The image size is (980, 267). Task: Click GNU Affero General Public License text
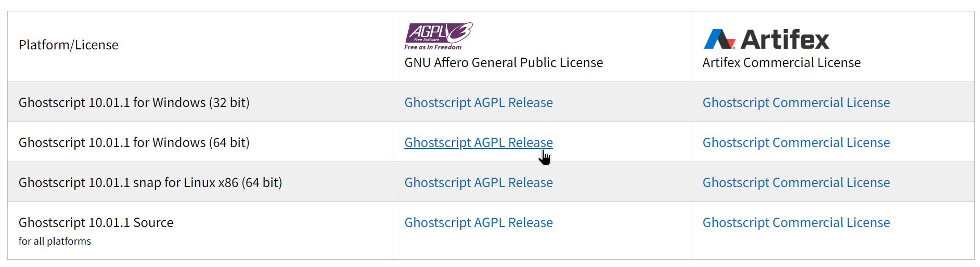(x=504, y=63)
